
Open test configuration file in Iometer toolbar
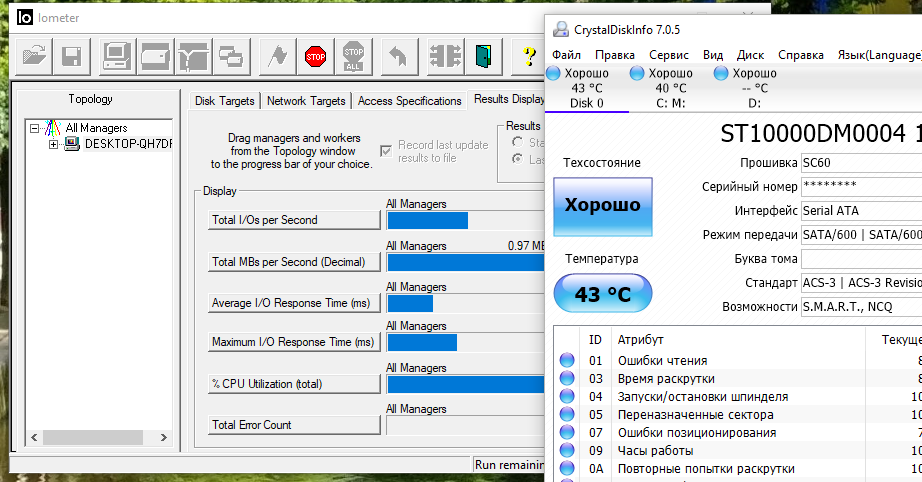point(34,57)
